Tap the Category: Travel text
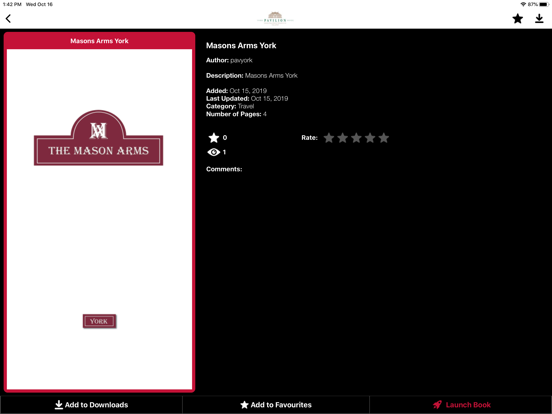Image resolution: width=552 pixels, height=414 pixels. pyautogui.click(x=230, y=106)
